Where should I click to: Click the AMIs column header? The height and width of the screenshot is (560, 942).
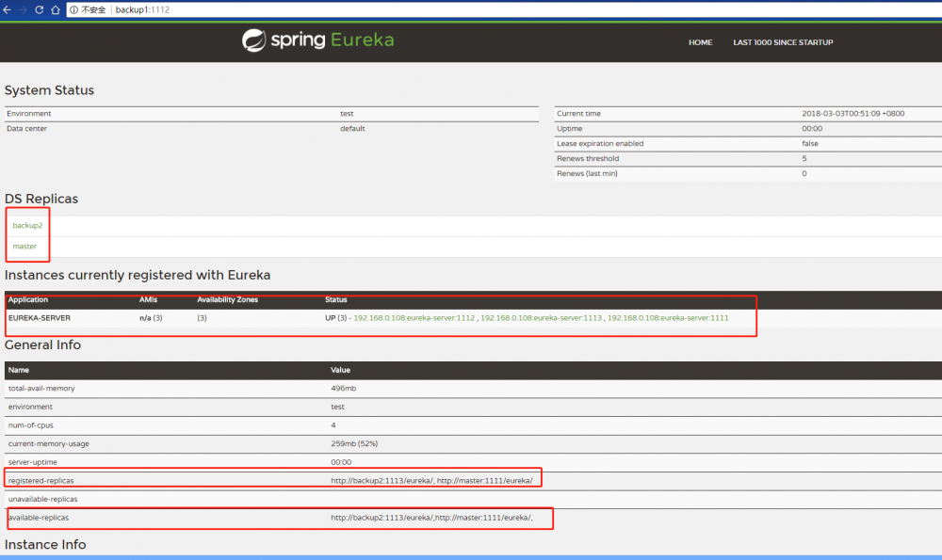(x=149, y=299)
